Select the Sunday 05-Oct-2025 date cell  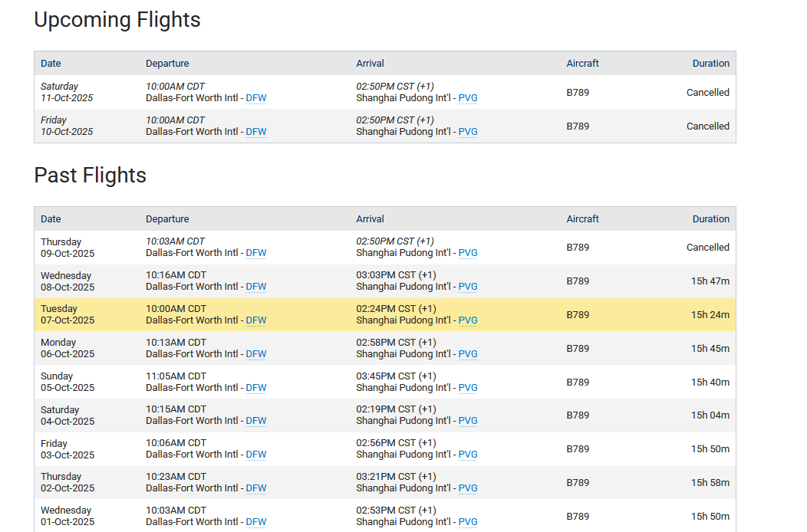68,382
